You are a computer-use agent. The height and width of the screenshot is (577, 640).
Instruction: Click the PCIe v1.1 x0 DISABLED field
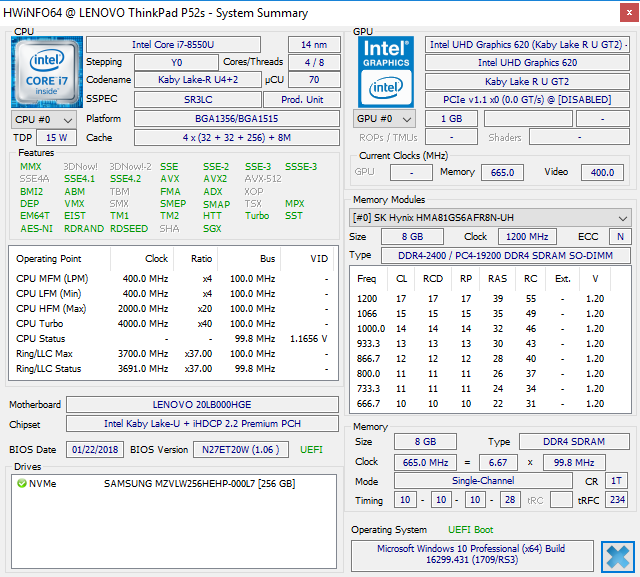pos(527,100)
